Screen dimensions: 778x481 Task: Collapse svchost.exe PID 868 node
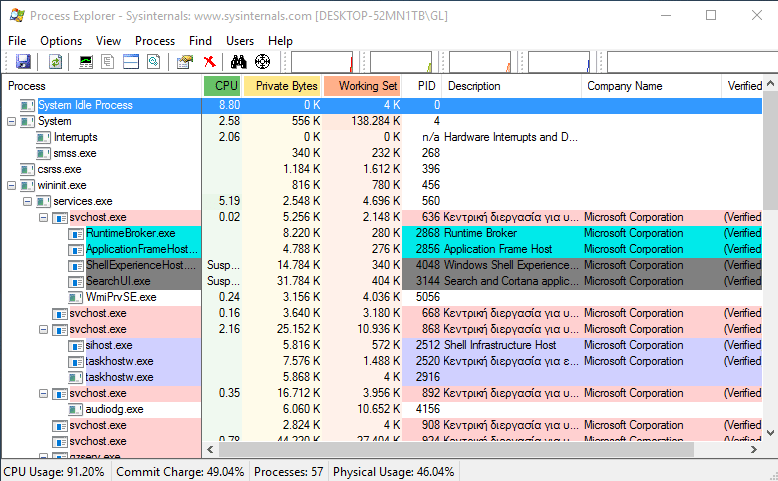coord(44,329)
